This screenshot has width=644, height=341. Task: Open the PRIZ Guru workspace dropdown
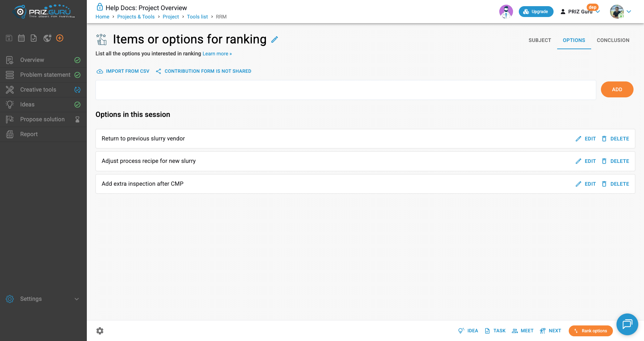(x=580, y=12)
